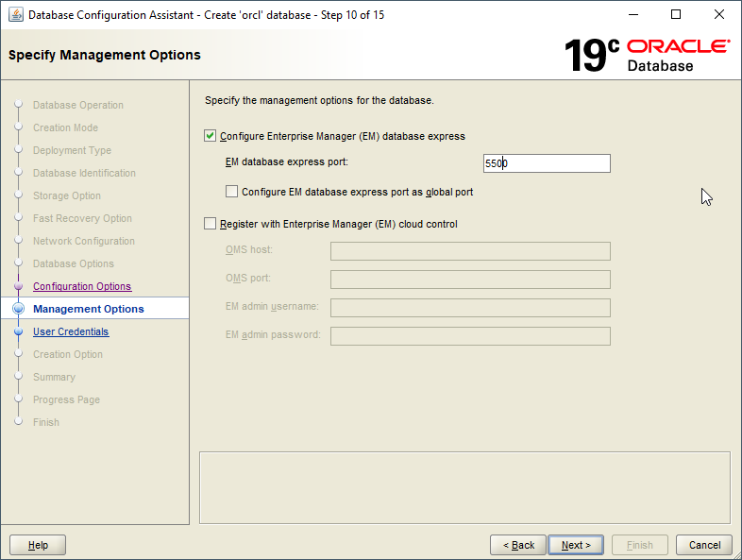Enable EM database express port as global port
This screenshot has width=742, height=560.
(232, 192)
